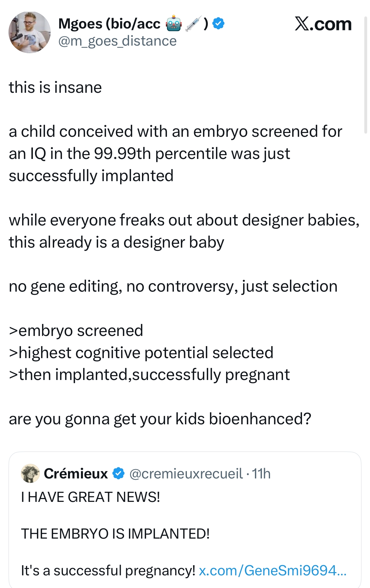Tap the 'this is insane' tweet text
This screenshot has width=370, height=588.
tap(55, 87)
